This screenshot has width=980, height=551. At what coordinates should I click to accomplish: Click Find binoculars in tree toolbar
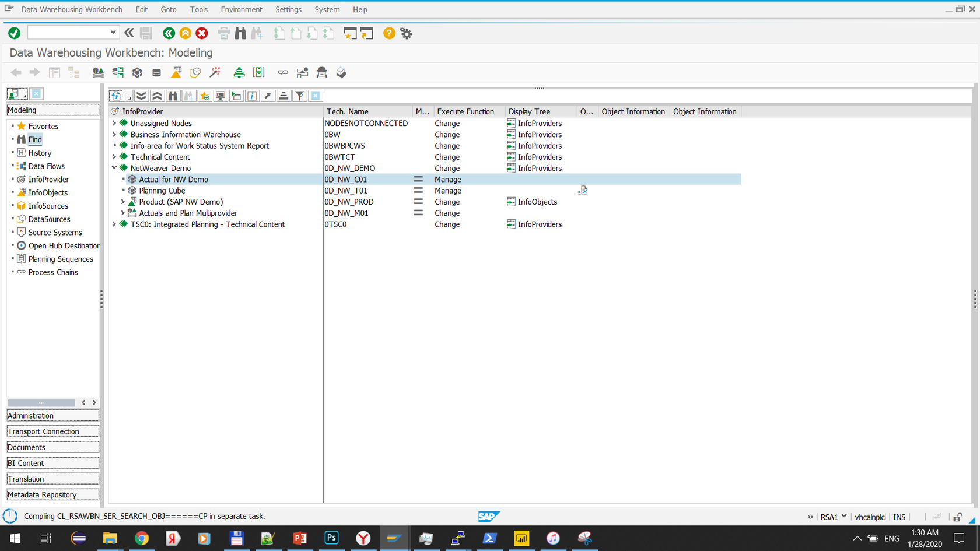click(x=173, y=96)
